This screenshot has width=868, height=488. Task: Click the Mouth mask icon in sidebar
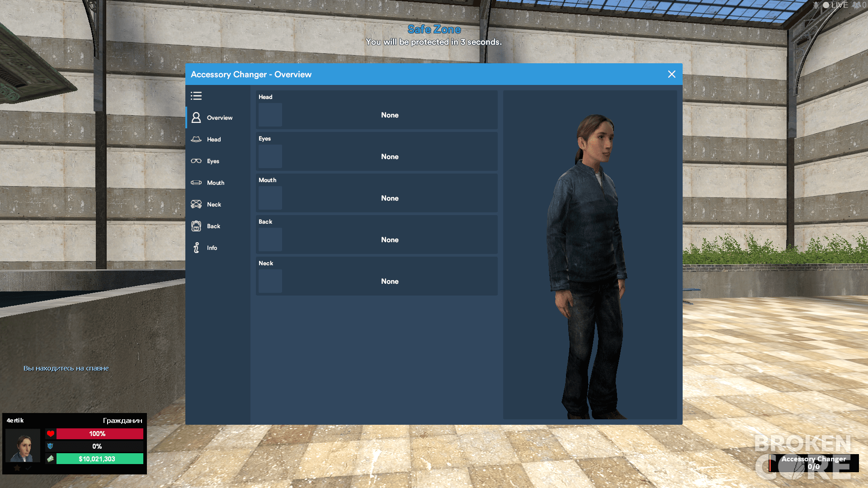tap(196, 183)
